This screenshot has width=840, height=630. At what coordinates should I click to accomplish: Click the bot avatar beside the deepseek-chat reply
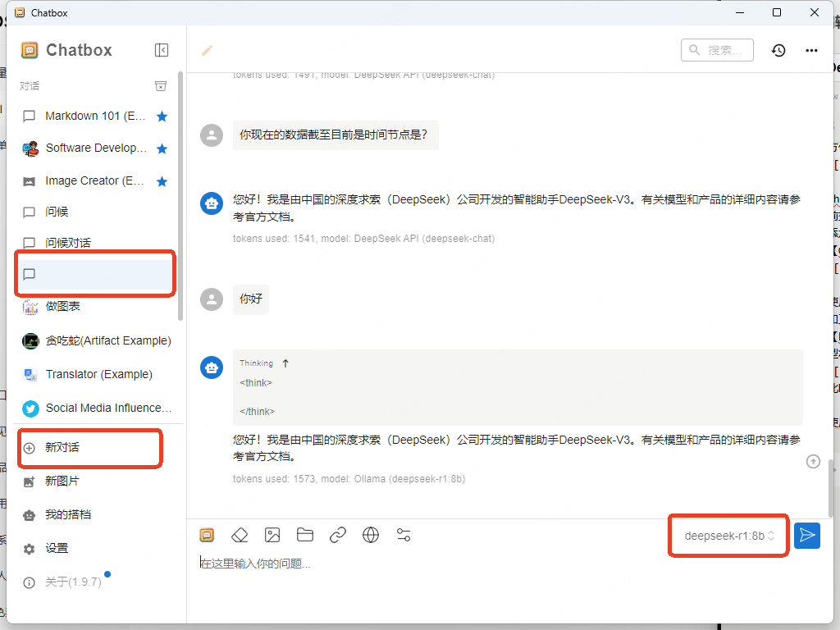coord(212,203)
